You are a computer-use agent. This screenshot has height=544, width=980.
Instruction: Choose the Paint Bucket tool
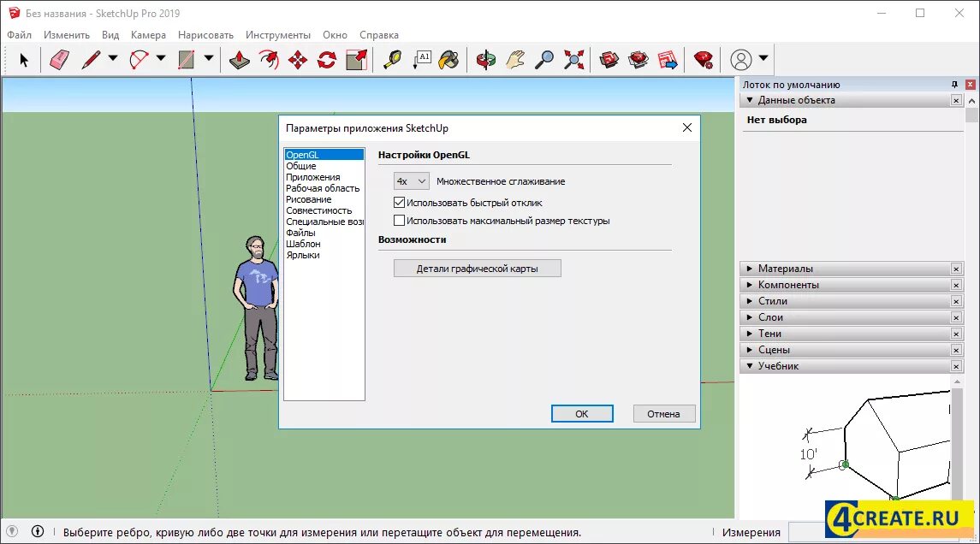(x=449, y=60)
